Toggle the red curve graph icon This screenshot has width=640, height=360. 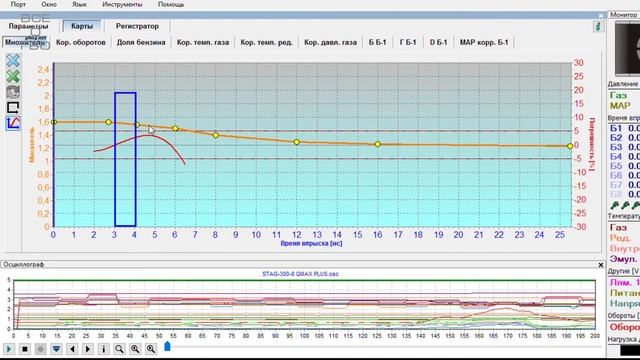pyautogui.click(x=13, y=123)
